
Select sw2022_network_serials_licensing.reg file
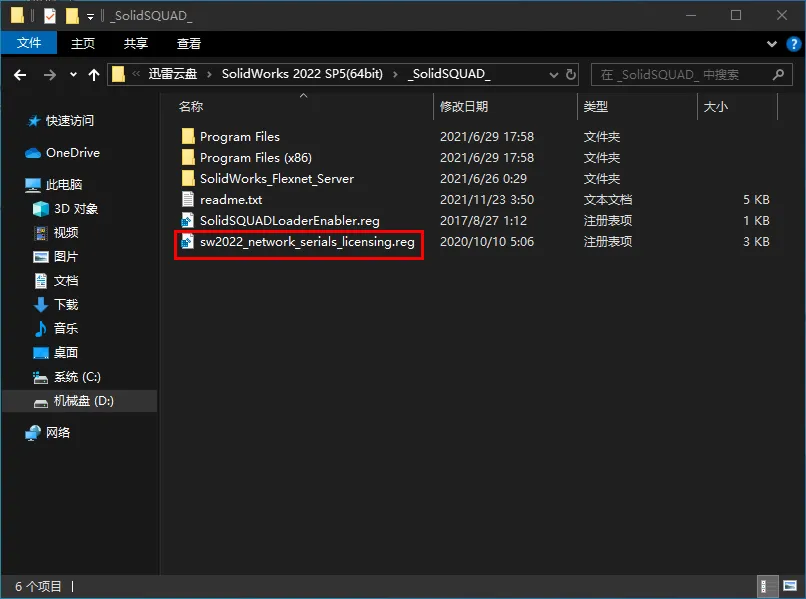pos(307,242)
